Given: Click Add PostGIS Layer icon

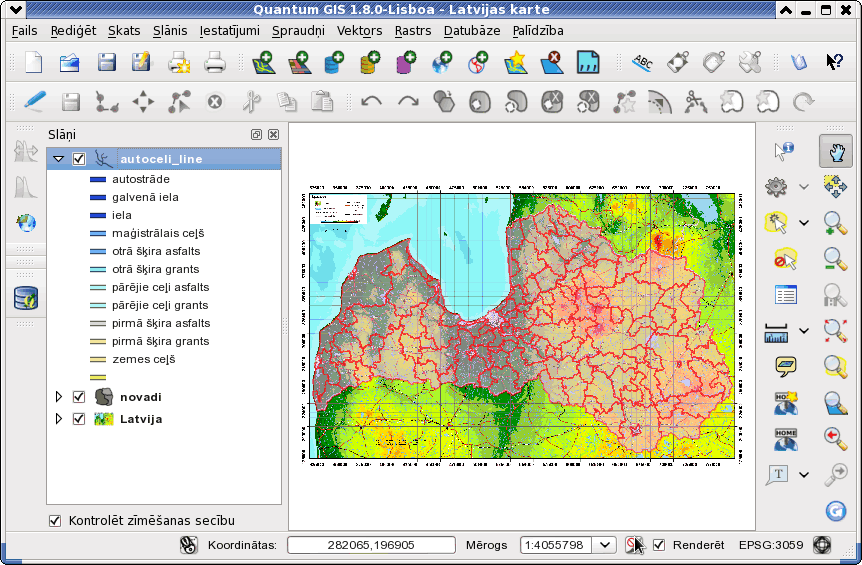Looking at the screenshot, I should (x=334, y=62).
